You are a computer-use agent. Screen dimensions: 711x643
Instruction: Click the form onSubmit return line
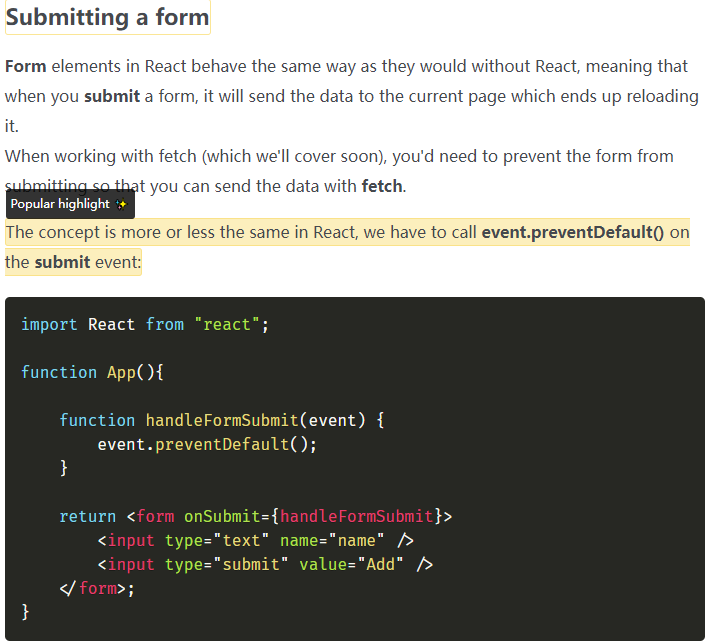tap(256, 516)
